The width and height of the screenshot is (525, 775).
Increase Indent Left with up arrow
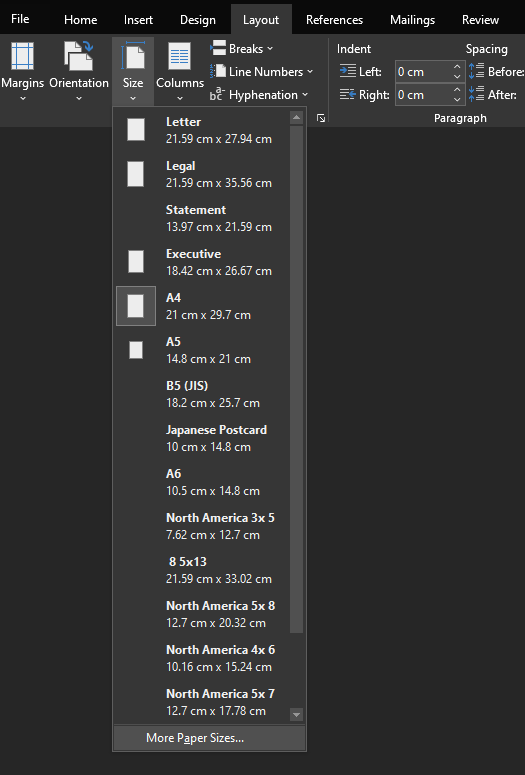click(457, 67)
